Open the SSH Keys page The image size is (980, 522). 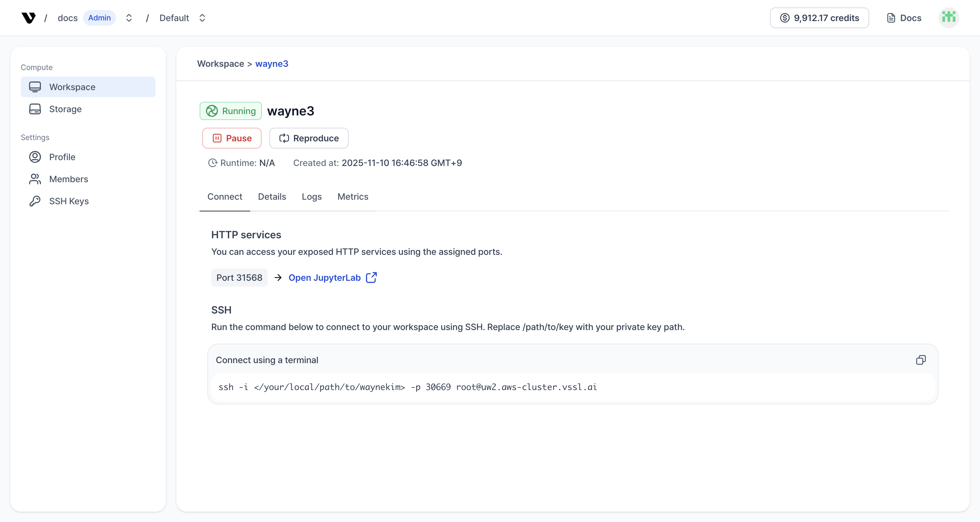(69, 201)
